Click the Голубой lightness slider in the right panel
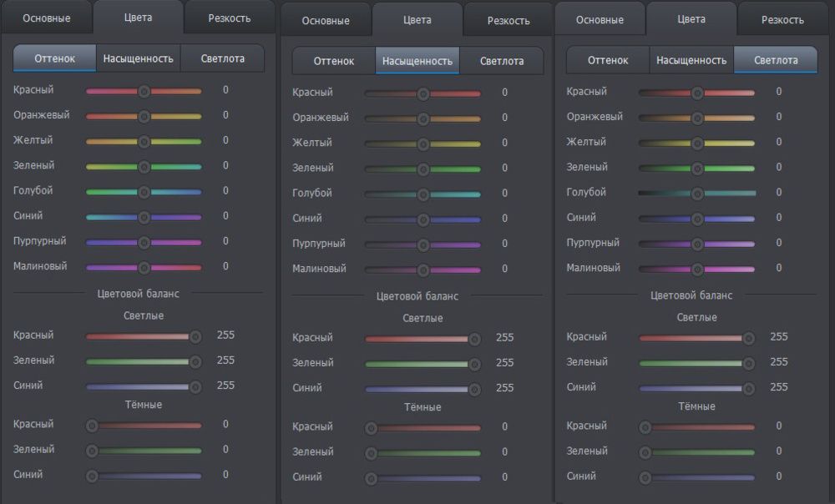The image size is (835, 504). pyautogui.click(x=696, y=193)
